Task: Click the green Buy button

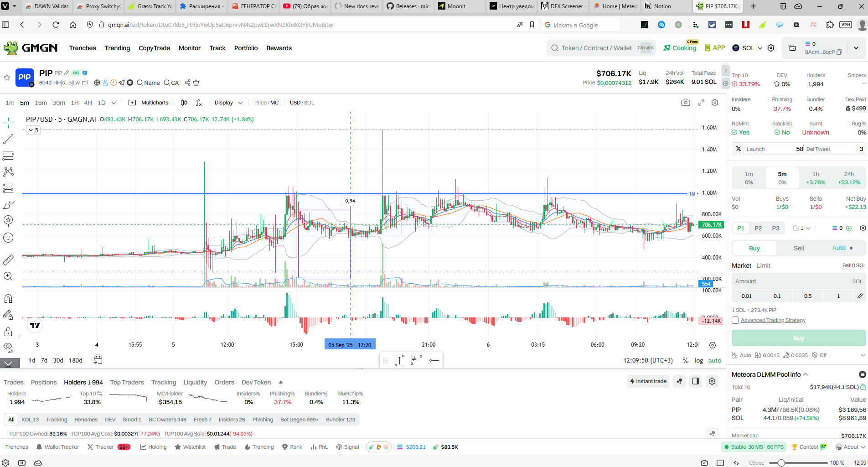Action: (x=799, y=338)
